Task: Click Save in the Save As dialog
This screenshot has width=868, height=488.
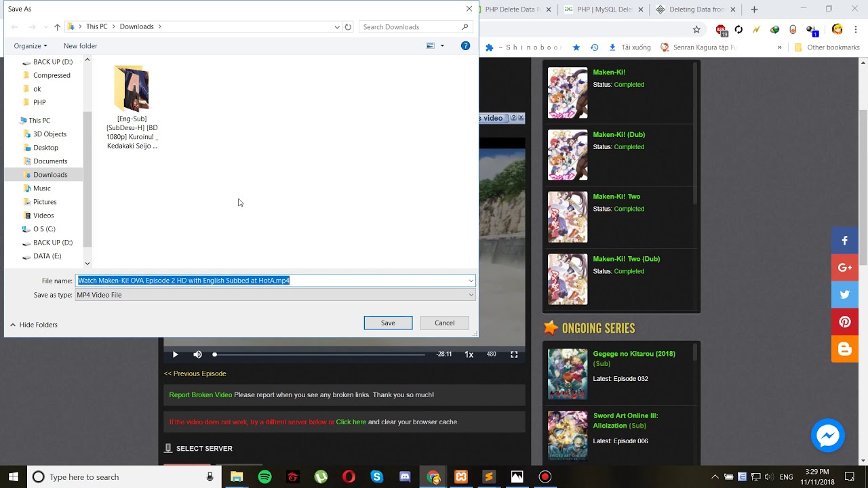Action: click(x=388, y=323)
